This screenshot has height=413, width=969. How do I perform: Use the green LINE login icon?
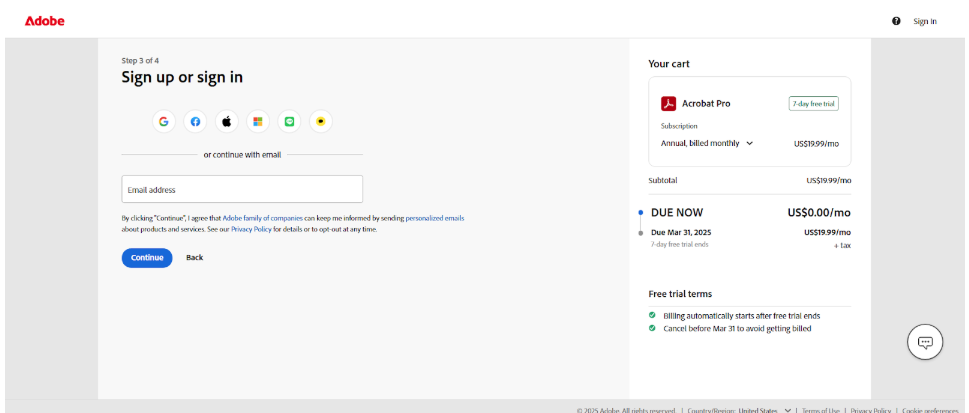pyautogui.click(x=289, y=122)
